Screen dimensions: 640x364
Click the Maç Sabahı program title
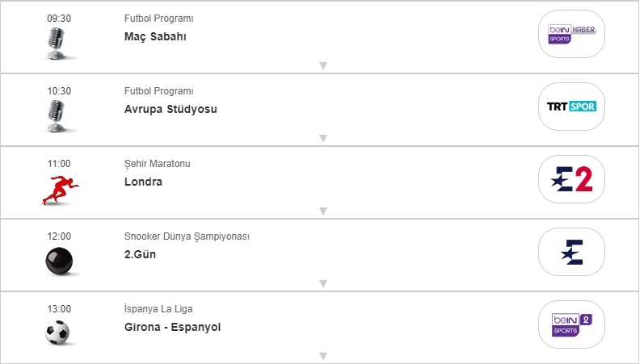[x=155, y=36]
